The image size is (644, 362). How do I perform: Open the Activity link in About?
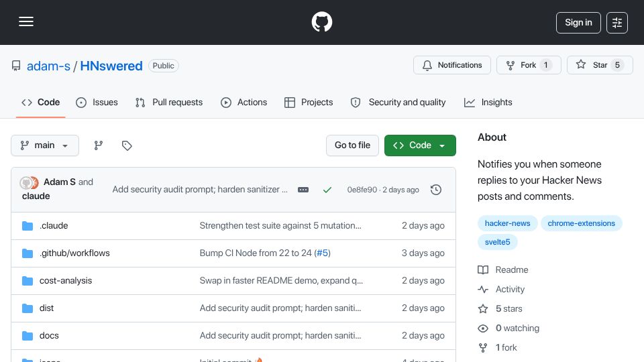(502, 290)
